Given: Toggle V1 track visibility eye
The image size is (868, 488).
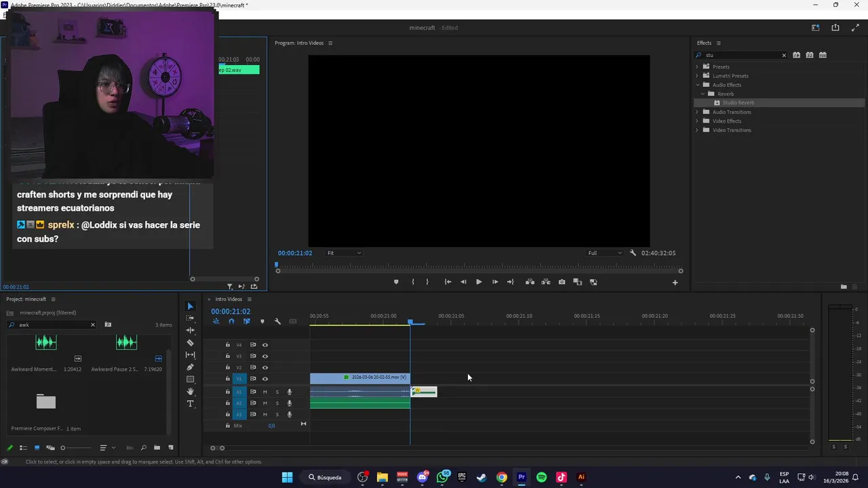Looking at the screenshot, I should [x=265, y=379].
